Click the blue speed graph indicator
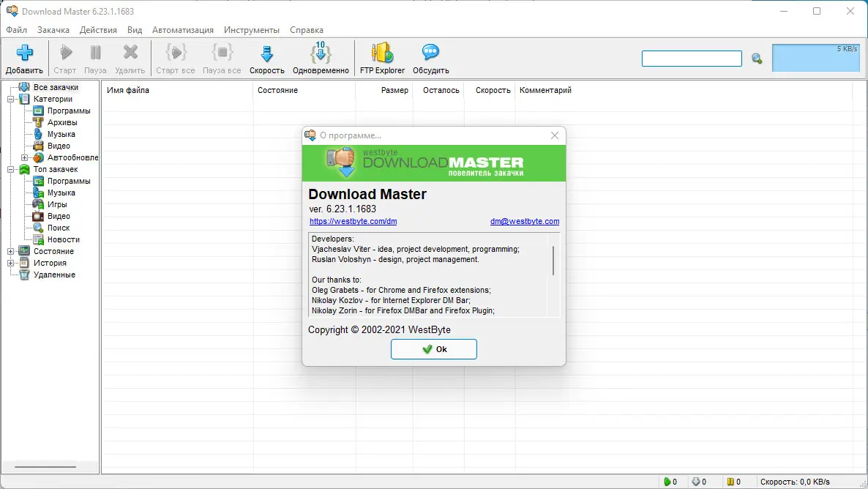This screenshot has width=868, height=489. pos(816,58)
